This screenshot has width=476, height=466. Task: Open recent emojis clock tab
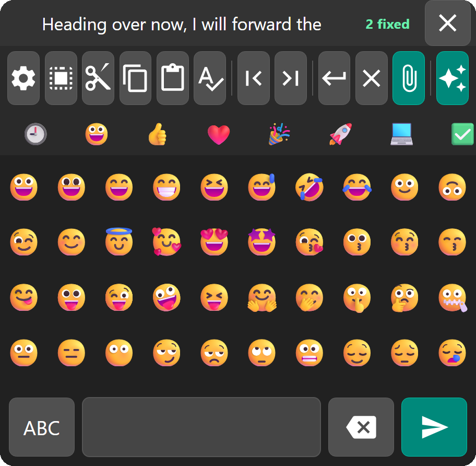pyautogui.click(x=35, y=134)
